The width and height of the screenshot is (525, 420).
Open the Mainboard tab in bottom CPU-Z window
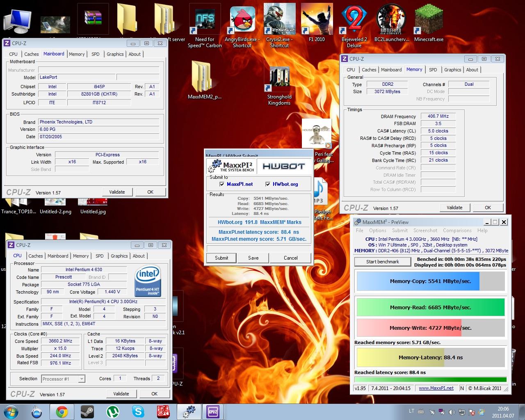pyautogui.click(x=58, y=256)
